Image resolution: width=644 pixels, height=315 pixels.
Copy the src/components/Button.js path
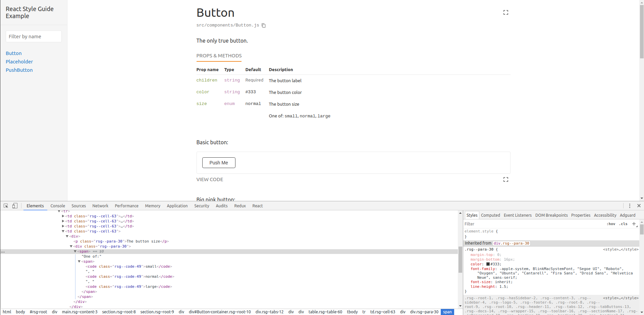click(x=263, y=25)
